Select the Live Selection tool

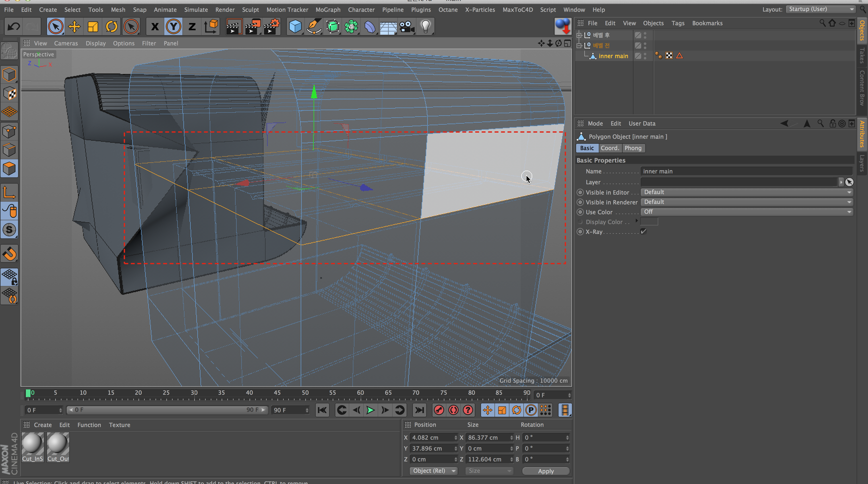(x=56, y=26)
